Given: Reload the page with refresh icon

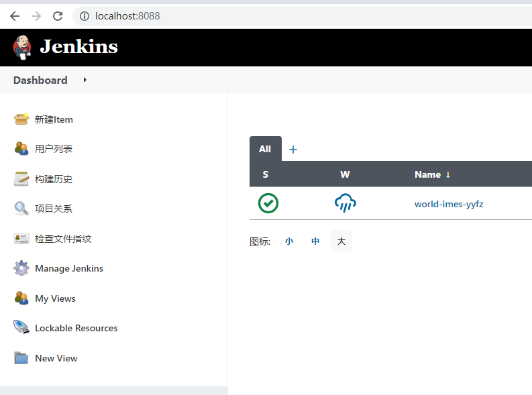Looking at the screenshot, I should 58,16.
